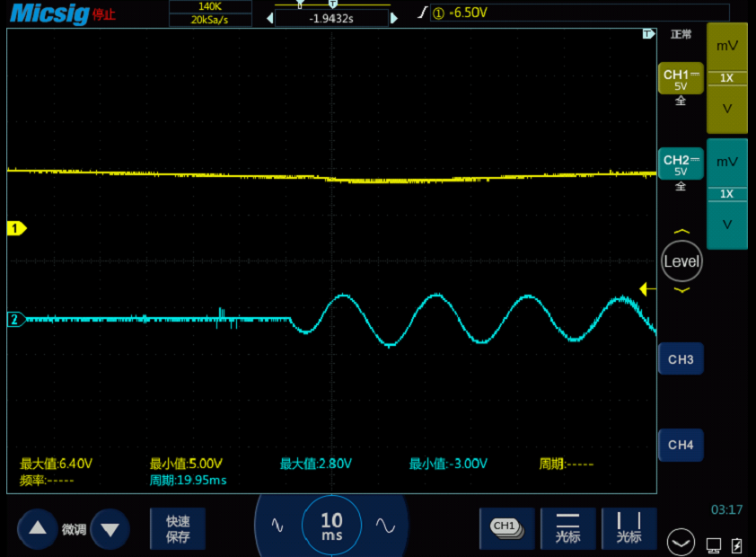Image resolution: width=756 pixels, height=557 pixels.
Task: Click the battery charging status icon
Action: tap(737, 545)
